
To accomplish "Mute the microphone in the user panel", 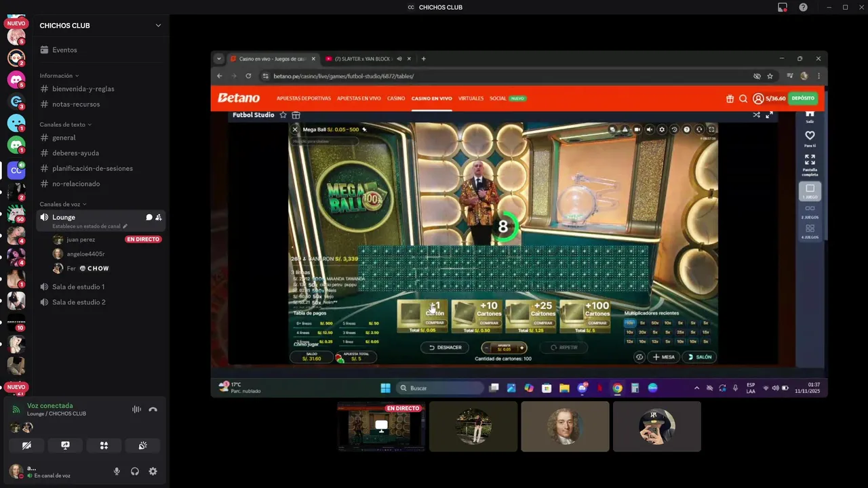I will pyautogui.click(x=117, y=472).
